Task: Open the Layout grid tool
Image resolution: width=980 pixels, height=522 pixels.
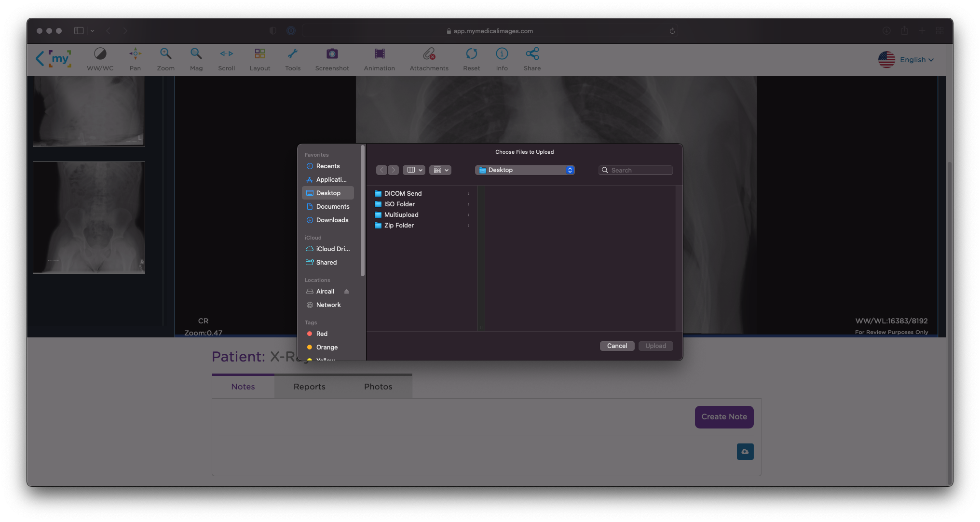Action: 259,59
